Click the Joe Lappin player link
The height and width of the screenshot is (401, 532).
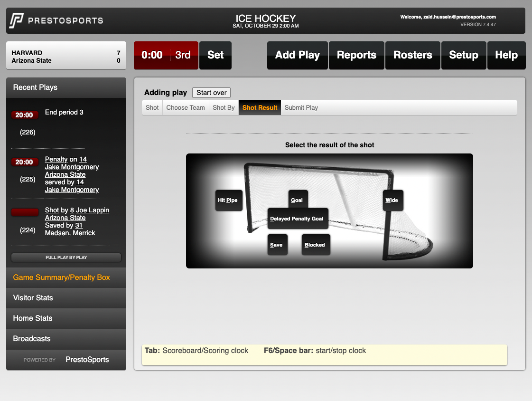92,210
